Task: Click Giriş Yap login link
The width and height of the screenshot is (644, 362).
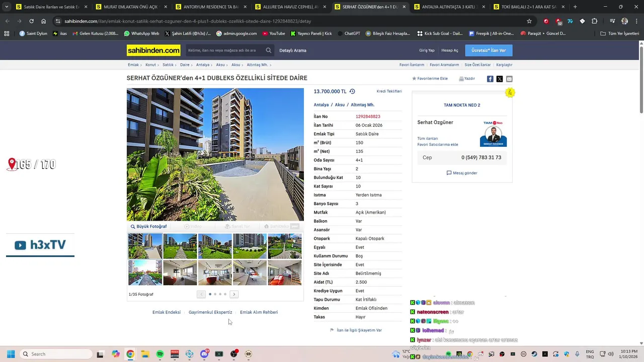Action: [427, 50]
